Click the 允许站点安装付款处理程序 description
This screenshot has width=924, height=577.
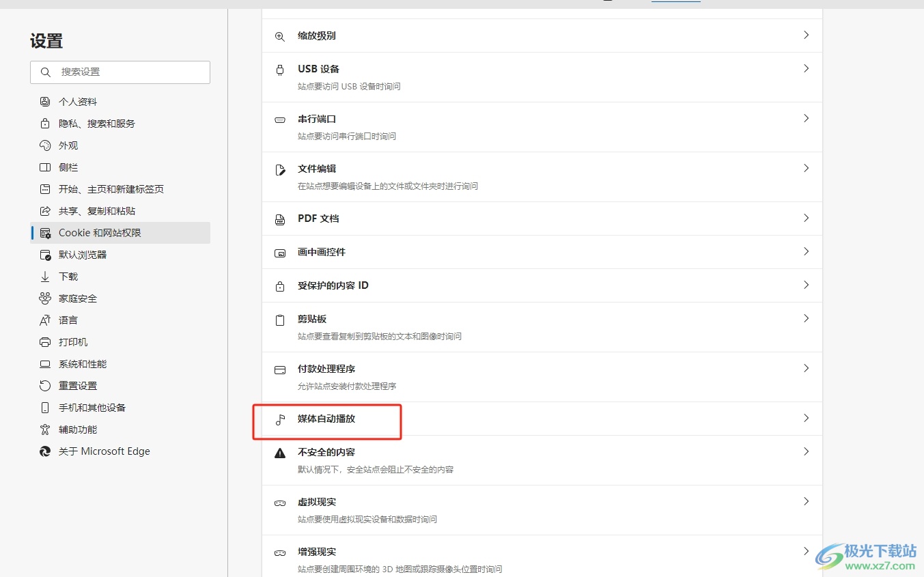pyautogui.click(x=347, y=386)
